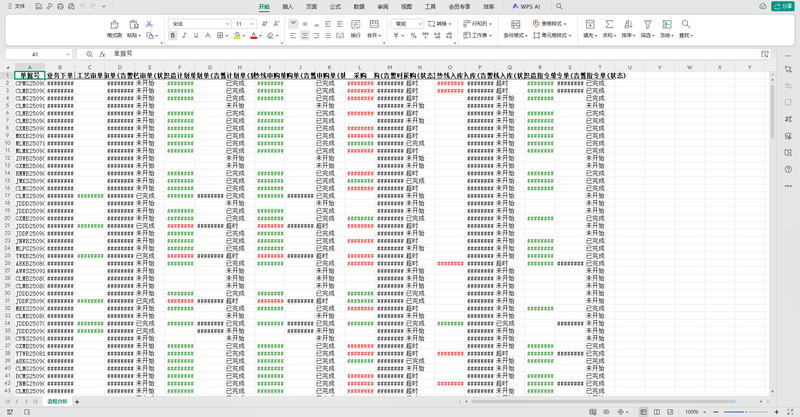Switch to the 插入 (Insert) ribbon tab
This screenshot has width=800, height=417.
click(x=288, y=6)
